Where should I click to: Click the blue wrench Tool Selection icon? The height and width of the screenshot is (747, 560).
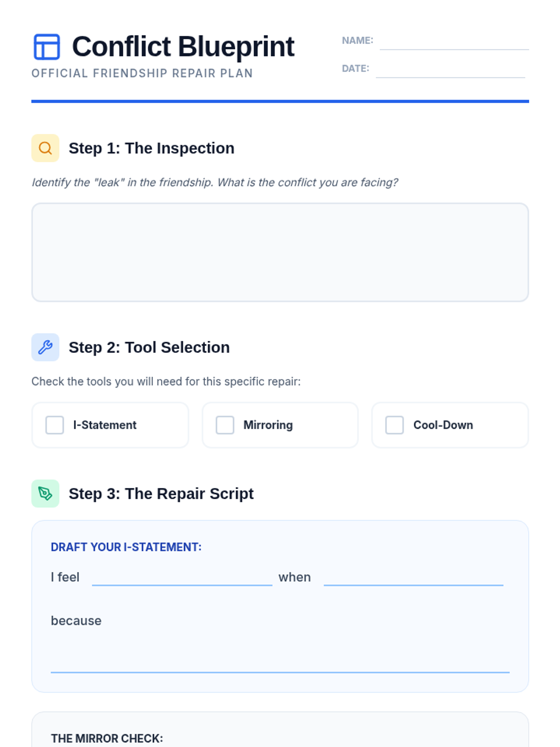point(45,347)
